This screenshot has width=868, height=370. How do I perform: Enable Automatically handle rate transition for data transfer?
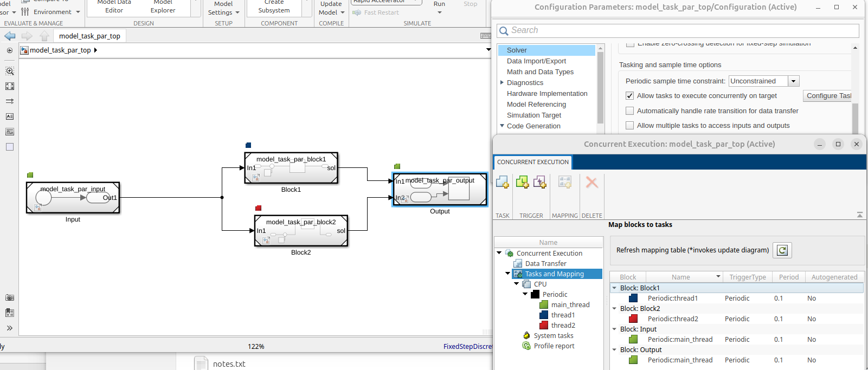(629, 111)
